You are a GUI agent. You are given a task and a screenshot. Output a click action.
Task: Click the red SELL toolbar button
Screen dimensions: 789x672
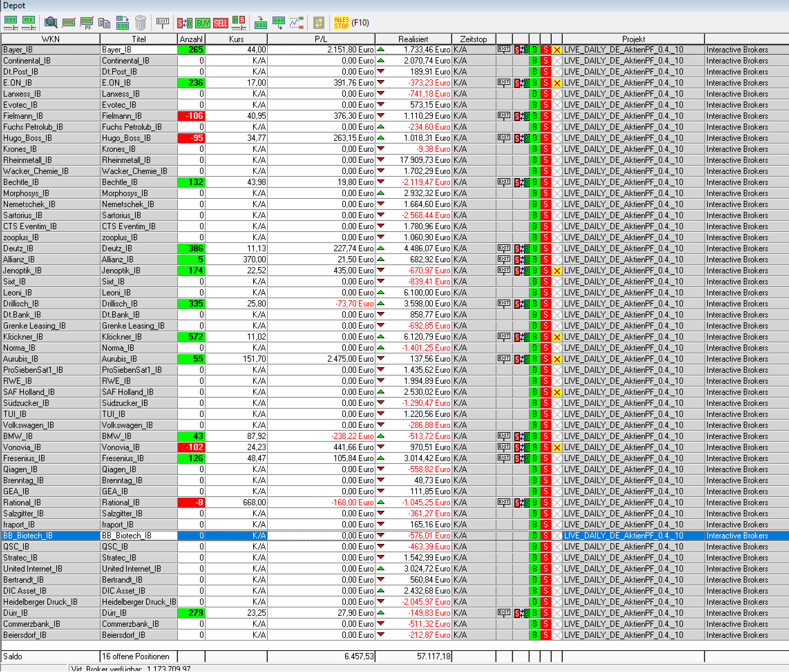[x=220, y=23]
